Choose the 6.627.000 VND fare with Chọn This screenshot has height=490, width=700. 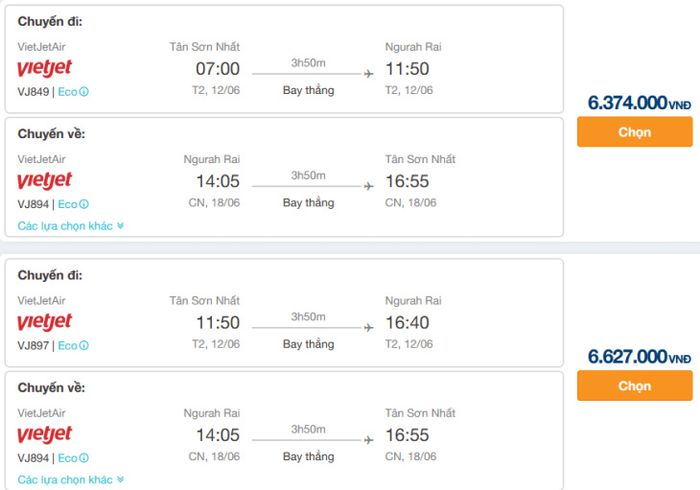pyautogui.click(x=634, y=386)
